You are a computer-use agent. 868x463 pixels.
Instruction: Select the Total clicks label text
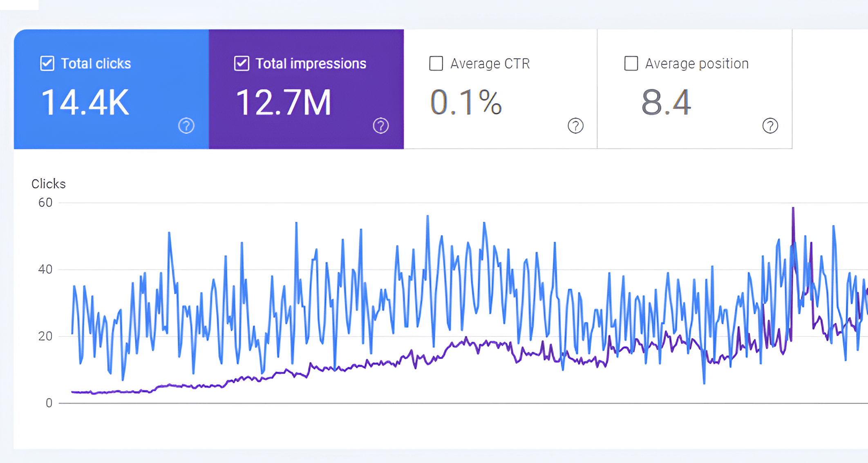pos(96,64)
